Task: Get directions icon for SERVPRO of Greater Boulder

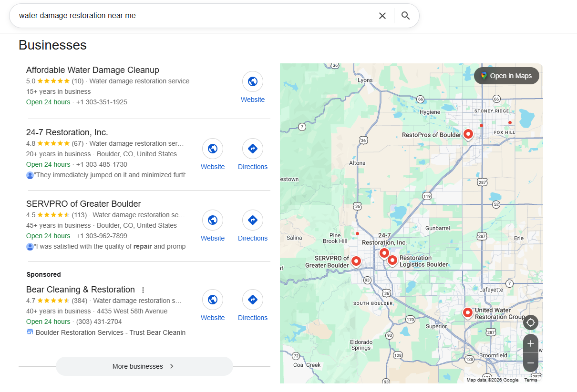Action: (253, 220)
